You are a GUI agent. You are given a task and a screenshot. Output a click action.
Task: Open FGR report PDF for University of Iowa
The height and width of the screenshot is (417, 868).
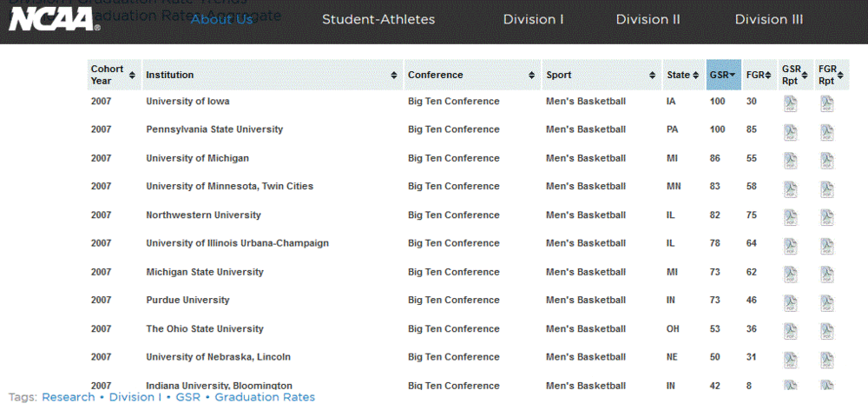pyautogui.click(x=827, y=104)
